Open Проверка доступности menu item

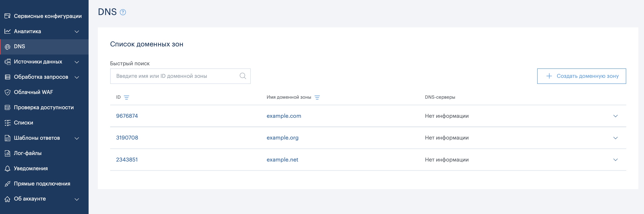pyautogui.click(x=44, y=107)
